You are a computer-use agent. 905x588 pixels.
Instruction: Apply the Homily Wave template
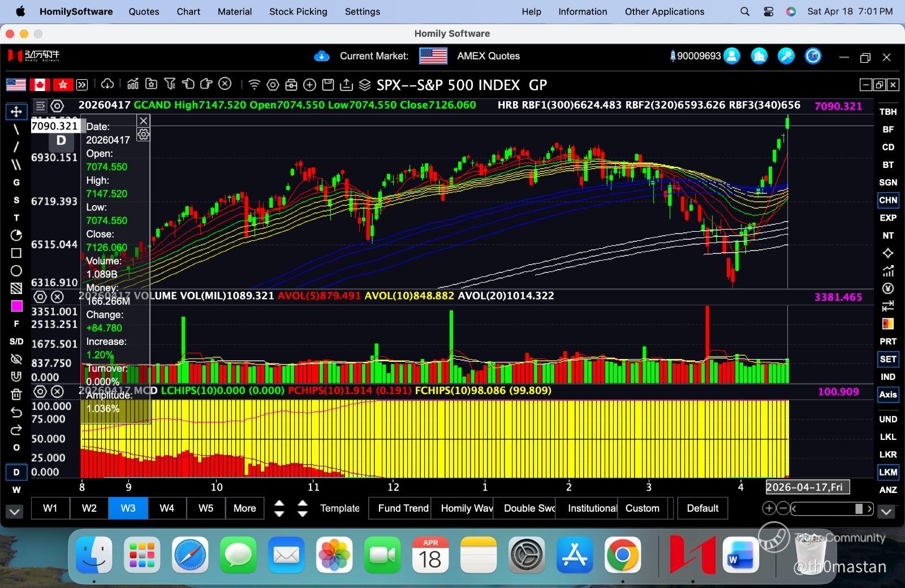tap(462, 508)
